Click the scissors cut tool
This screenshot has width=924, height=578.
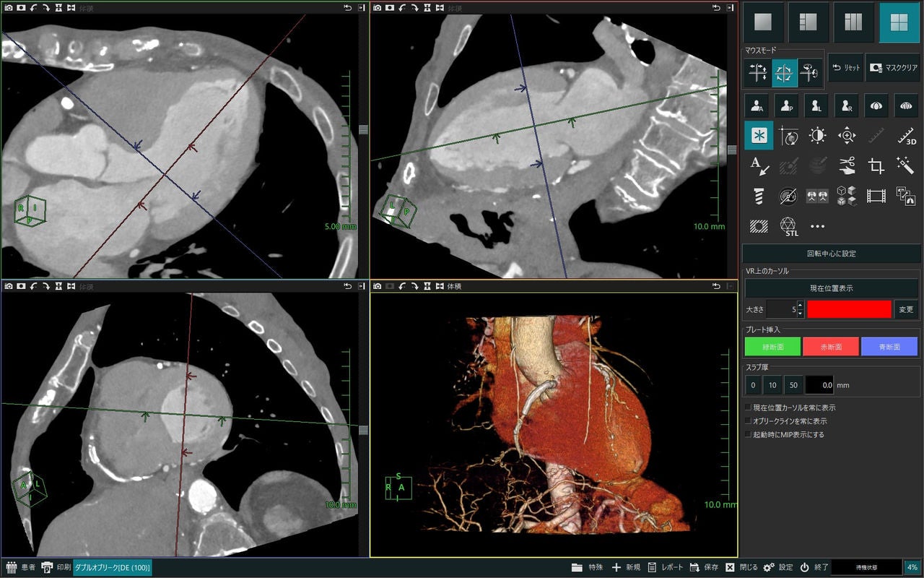[847, 165]
